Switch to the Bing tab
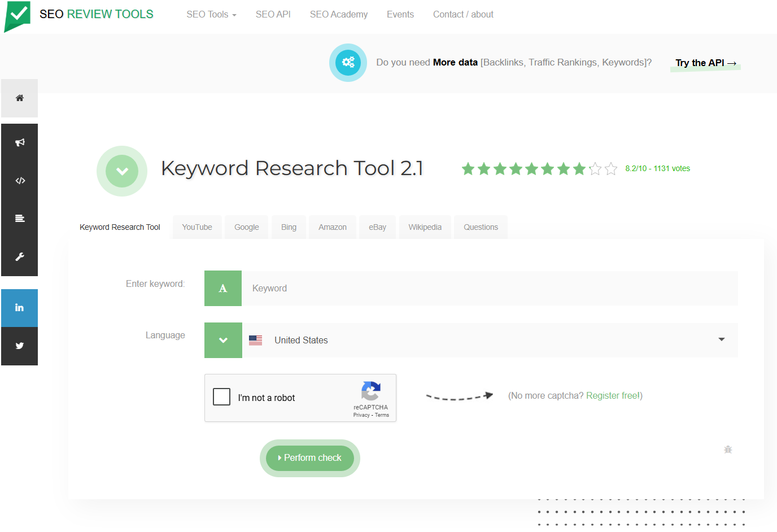The width and height of the screenshot is (777, 532). click(x=289, y=227)
